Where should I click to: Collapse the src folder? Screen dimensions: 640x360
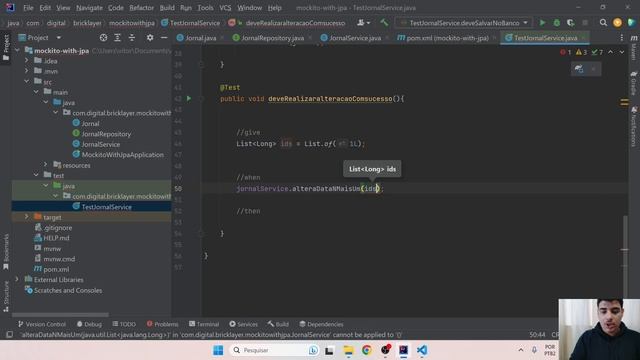click(x=27, y=81)
